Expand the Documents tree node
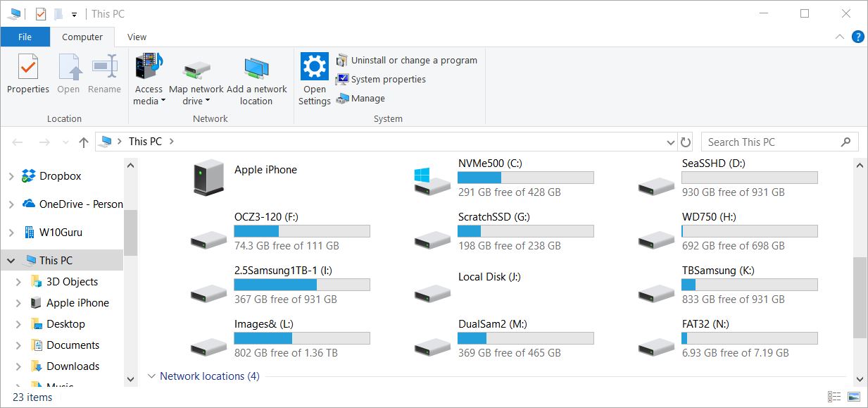868x408 pixels. coord(19,345)
